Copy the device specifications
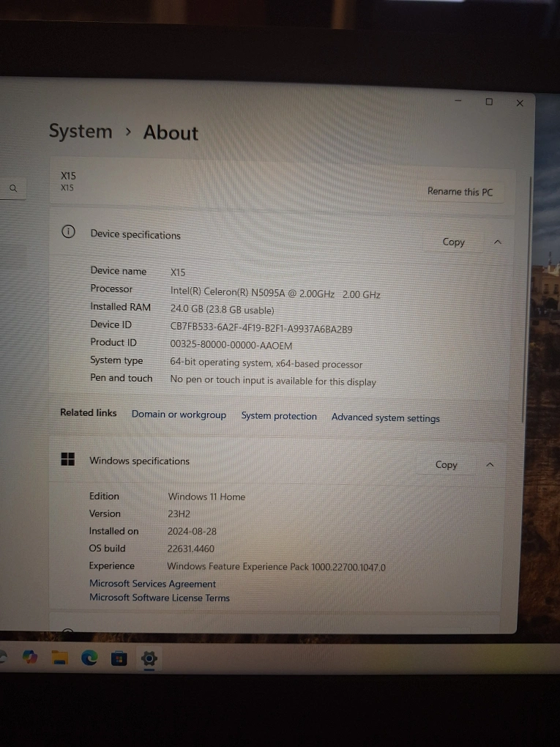This screenshot has width=560, height=747. [453, 242]
